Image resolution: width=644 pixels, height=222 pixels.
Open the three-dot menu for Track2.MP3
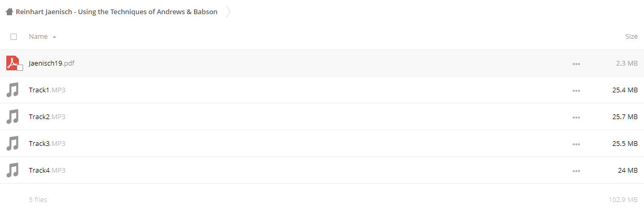coord(576,117)
